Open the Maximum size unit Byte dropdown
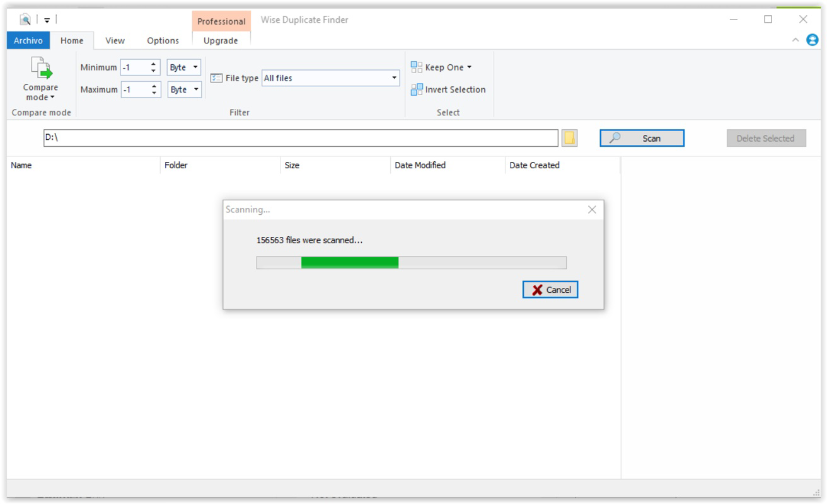This screenshot has height=504, width=827. 185,89
